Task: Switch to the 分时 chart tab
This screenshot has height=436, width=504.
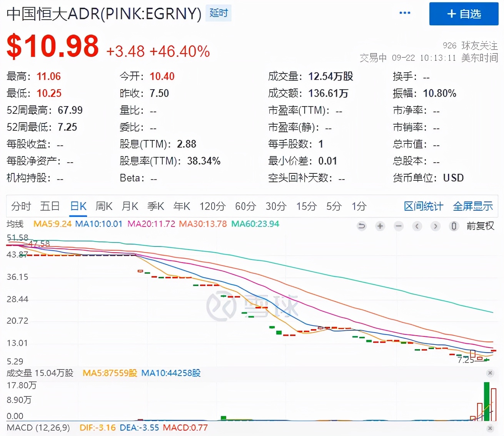Action: pyautogui.click(x=21, y=206)
